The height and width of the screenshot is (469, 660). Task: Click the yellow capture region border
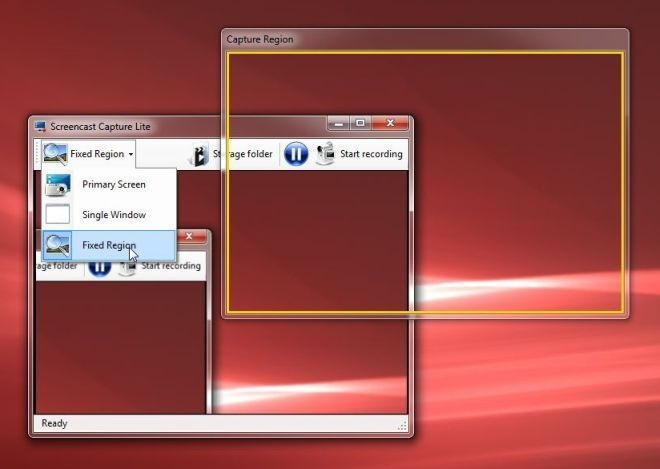pos(425,53)
